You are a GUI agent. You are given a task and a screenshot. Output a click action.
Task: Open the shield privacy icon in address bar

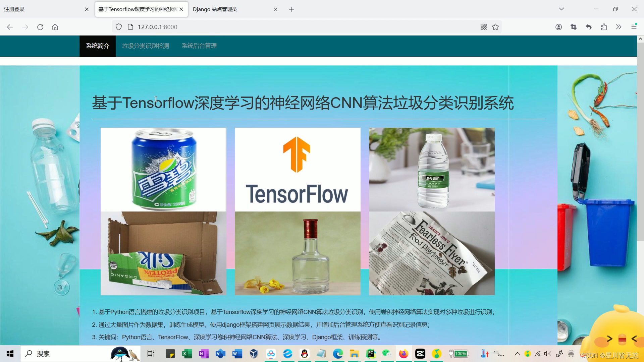click(118, 27)
